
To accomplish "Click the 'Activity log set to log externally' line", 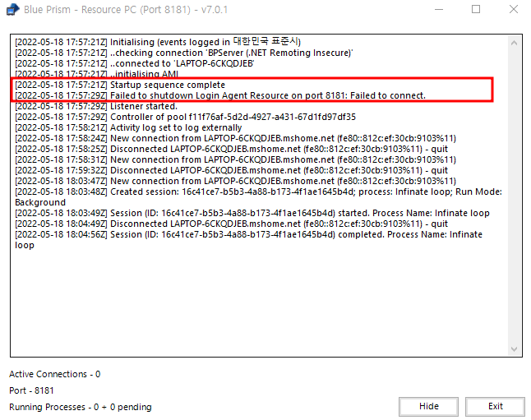I will pyautogui.click(x=128, y=127).
